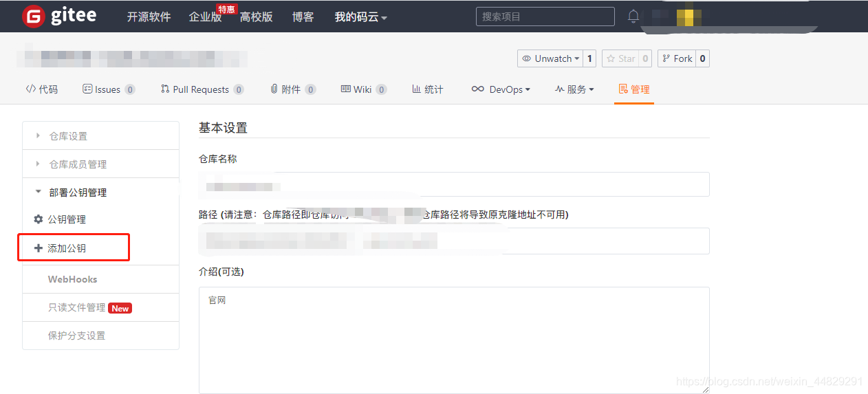Click the Fork branch icon
Image resolution: width=868 pixels, height=394 pixels.
(666, 58)
